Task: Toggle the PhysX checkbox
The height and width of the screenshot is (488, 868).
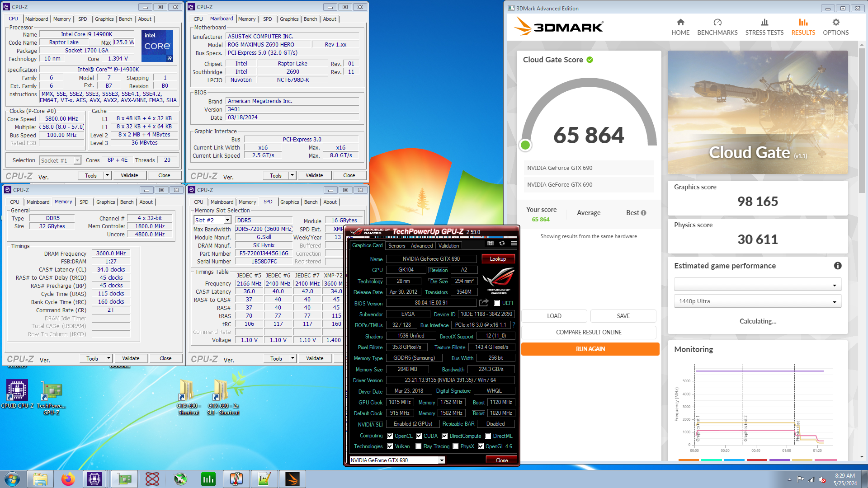Action: pos(456,446)
